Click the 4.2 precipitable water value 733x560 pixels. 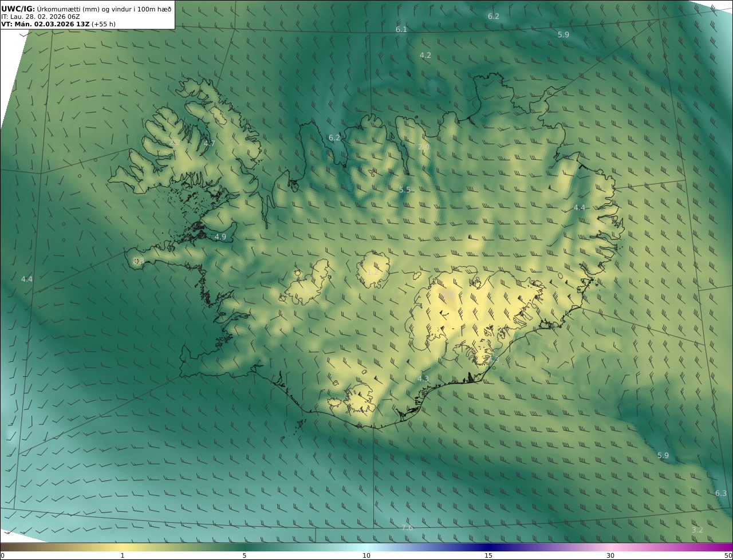(425, 56)
